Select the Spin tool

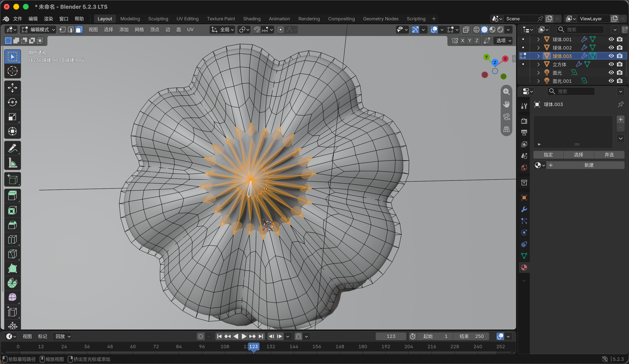[12, 283]
